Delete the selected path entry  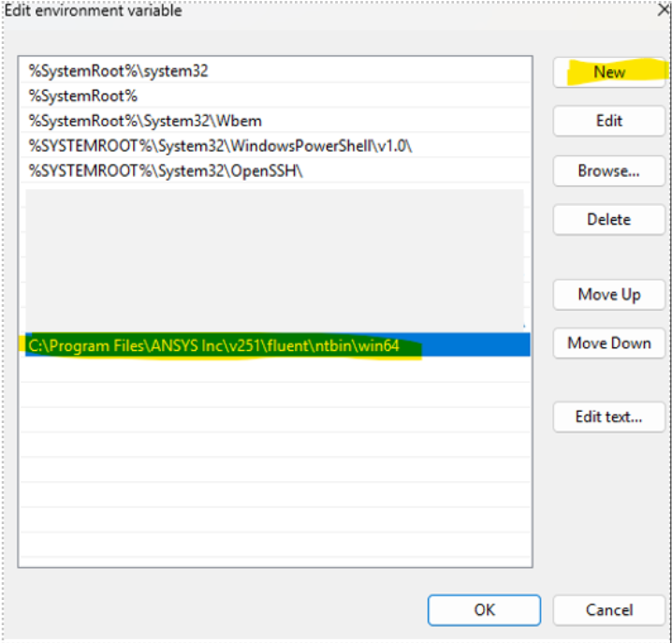click(x=608, y=219)
